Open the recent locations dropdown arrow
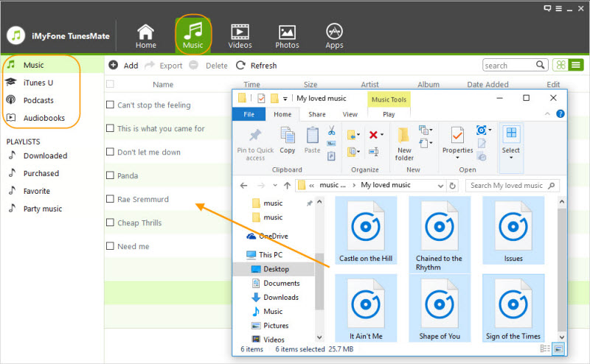590x364 pixels. (275, 186)
